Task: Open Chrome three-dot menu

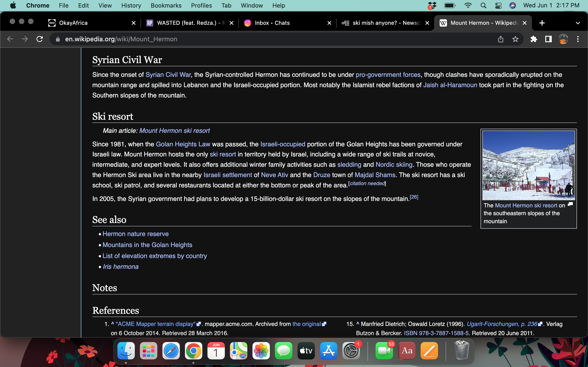Action: point(578,39)
